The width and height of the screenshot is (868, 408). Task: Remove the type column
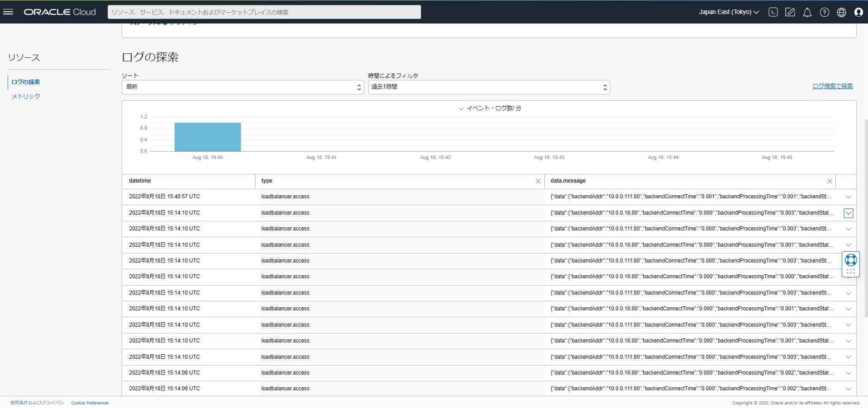tap(538, 181)
